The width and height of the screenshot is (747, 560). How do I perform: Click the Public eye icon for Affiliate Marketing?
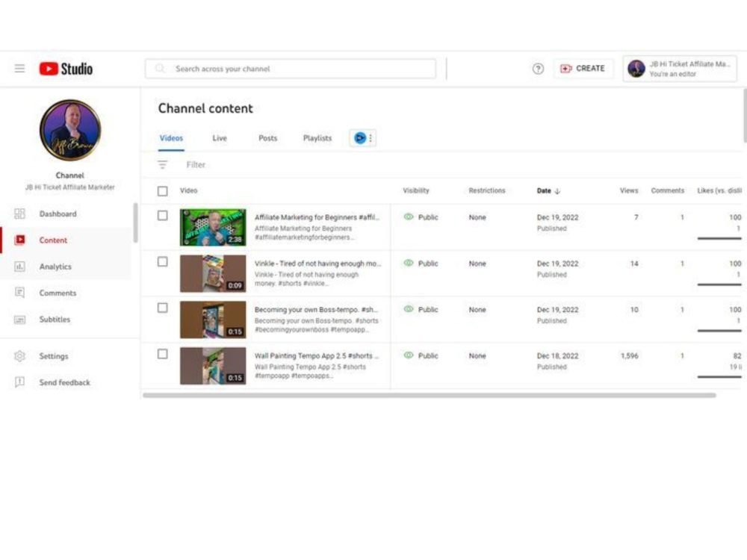[x=409, y=217]
